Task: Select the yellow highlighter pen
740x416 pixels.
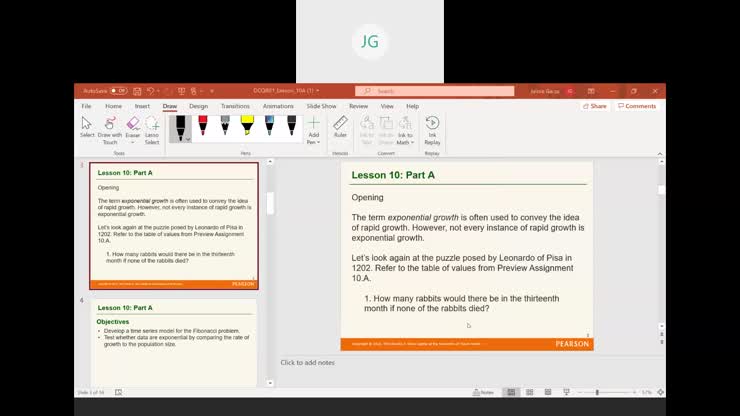Action: (x=247, y=125)
